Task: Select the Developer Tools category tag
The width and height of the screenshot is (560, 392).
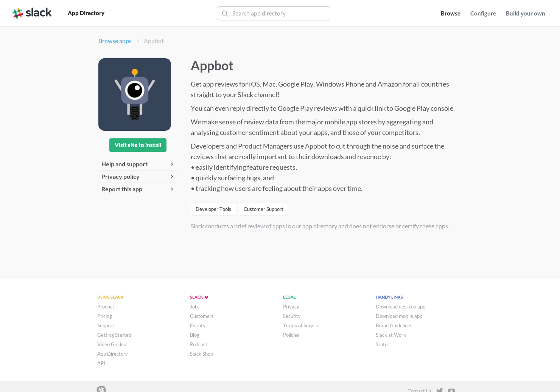Action: 213,209
